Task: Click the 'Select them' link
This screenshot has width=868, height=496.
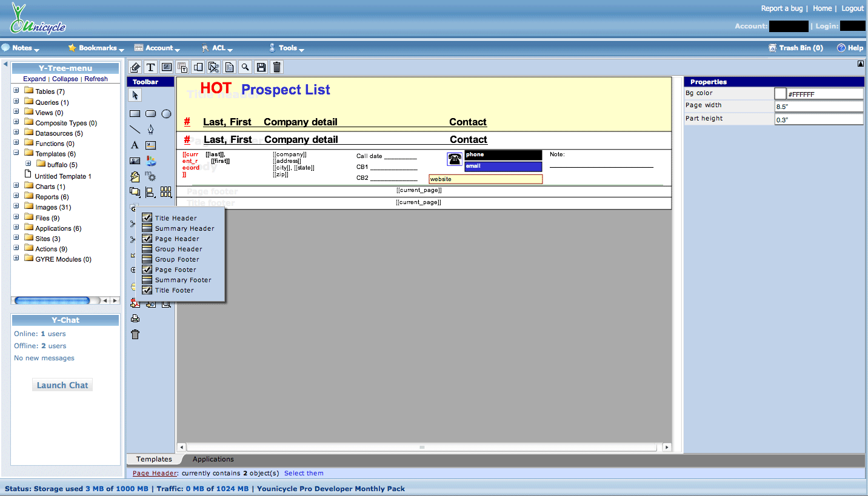Action: pyautogui.click(x=304, y=474)
